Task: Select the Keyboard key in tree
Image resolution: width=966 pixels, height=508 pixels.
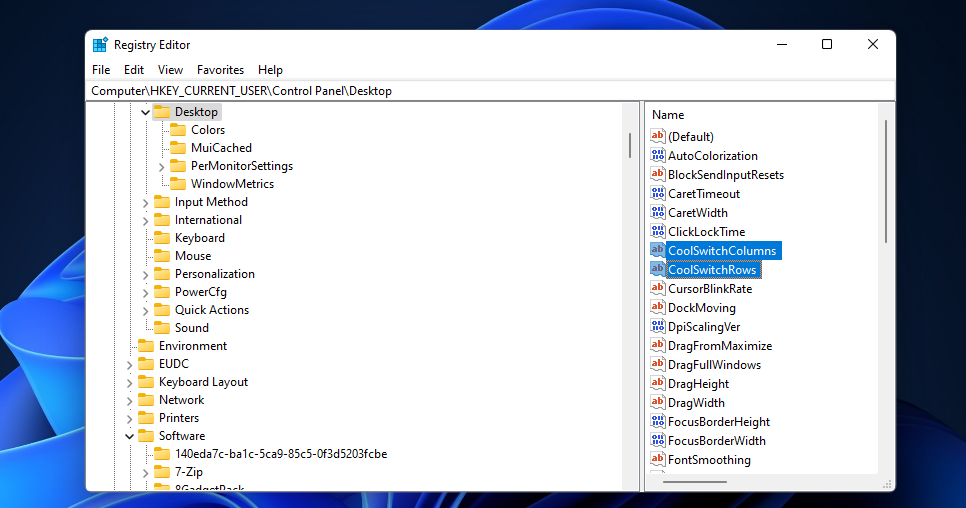Action: [200, 238]
